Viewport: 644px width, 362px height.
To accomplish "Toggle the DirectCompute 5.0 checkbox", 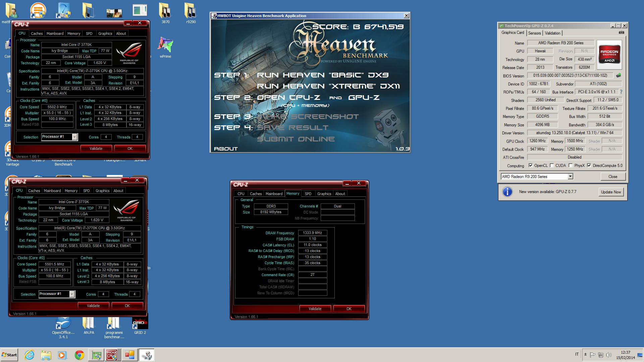I will pyautogui.click(x=589, y=166).
